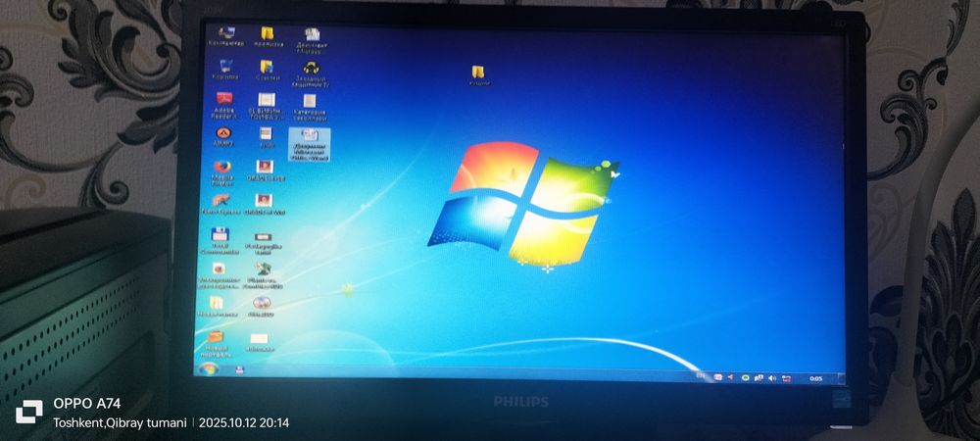
Task: Launch Adobe Reader from the desktop
Action: point(224,104)
